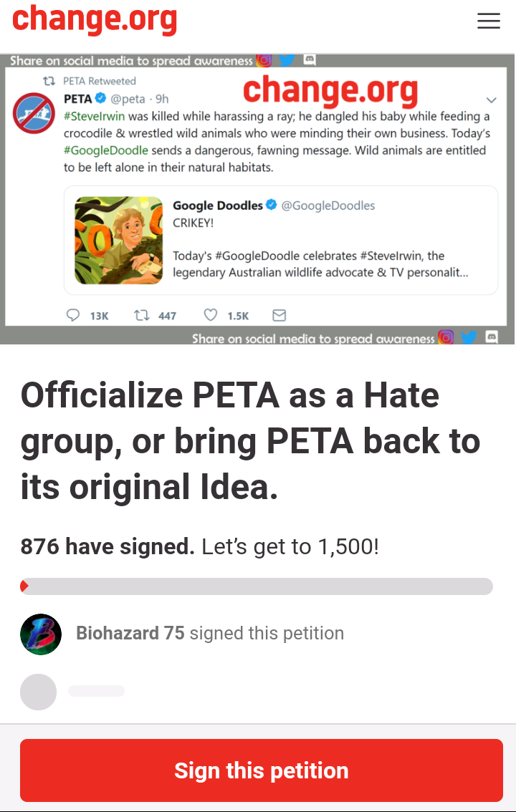Screen dimensions: 516x812
Task: Click the retweet icon with 447
Action: [141, 315]
